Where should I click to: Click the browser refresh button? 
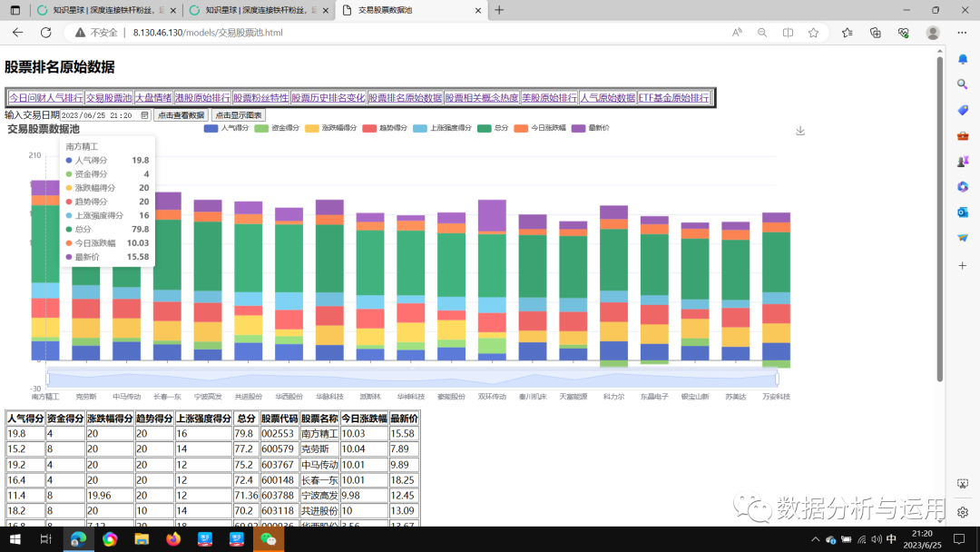46,33
